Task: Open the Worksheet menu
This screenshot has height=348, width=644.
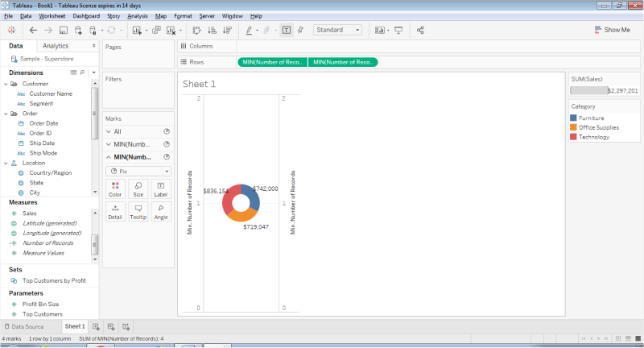Action: pyautogui.click(x=52, y=16)
